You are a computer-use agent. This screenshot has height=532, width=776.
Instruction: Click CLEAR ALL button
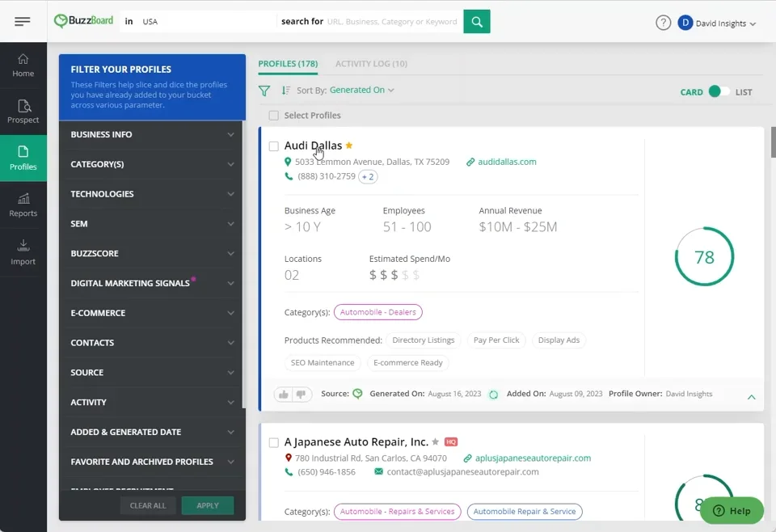(x=148, y=505)
